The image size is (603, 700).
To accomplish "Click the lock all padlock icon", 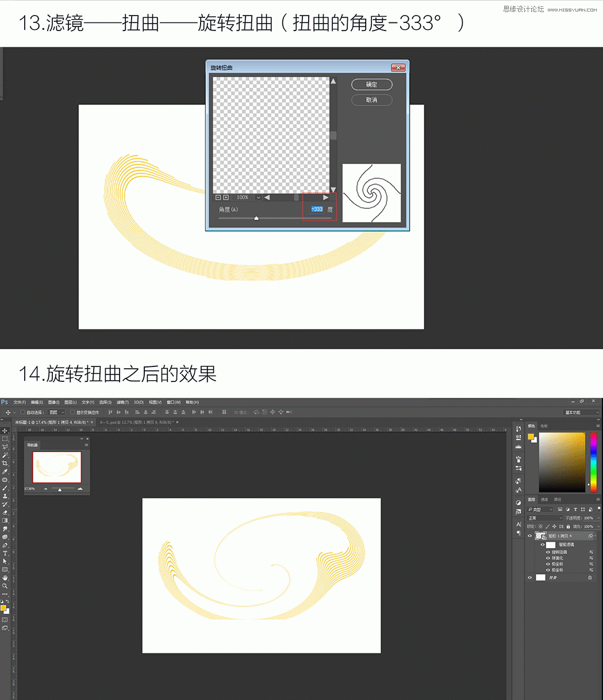I will pyautogui.click(x=568, y=526).
